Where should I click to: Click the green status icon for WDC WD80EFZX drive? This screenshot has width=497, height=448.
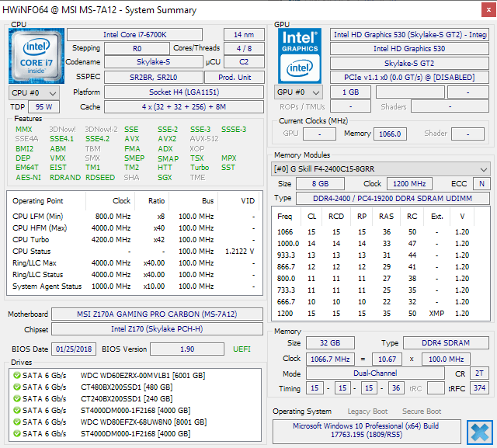click(x=17, y=422)
